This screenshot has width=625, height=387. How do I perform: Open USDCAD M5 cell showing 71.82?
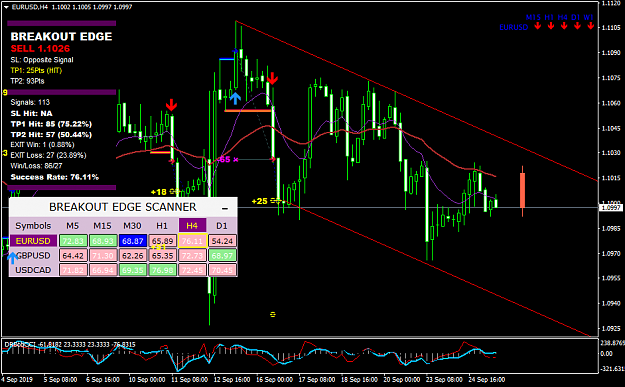click(x=73, y=270)
